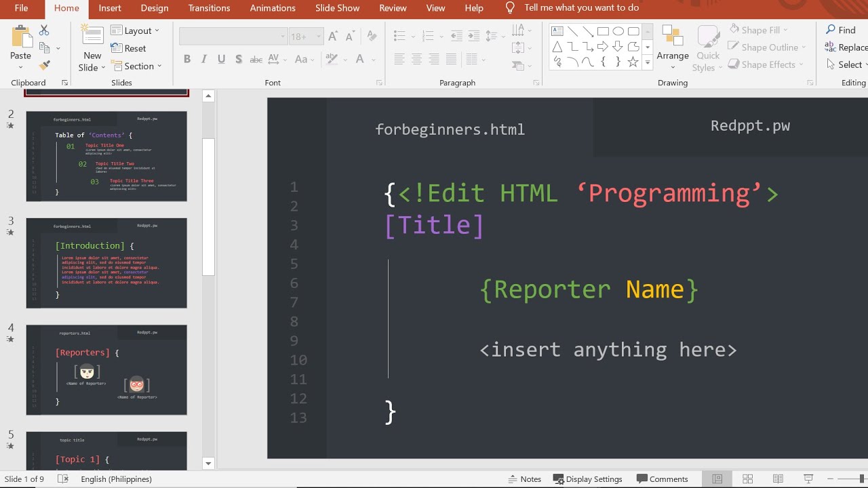Viewport: 868px width, 488px height.
Task: Select the Line shape in gallery
Action: pos(572,31)
